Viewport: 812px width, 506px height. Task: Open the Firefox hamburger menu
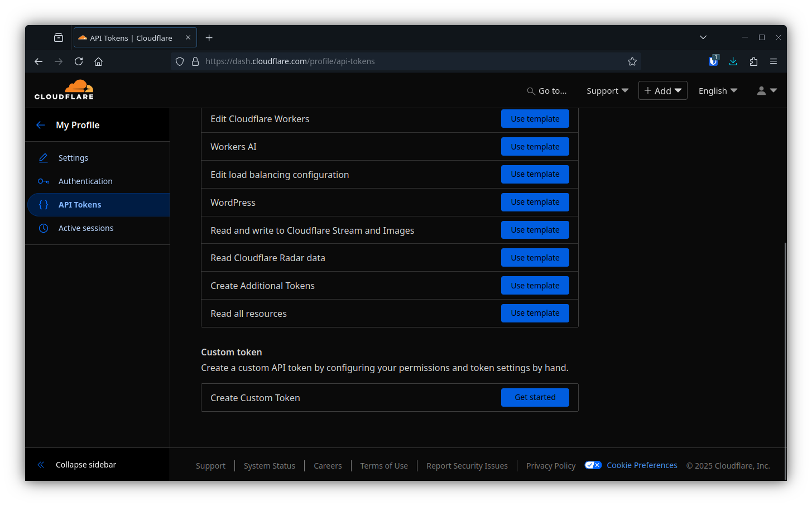(x=773, y=61)
